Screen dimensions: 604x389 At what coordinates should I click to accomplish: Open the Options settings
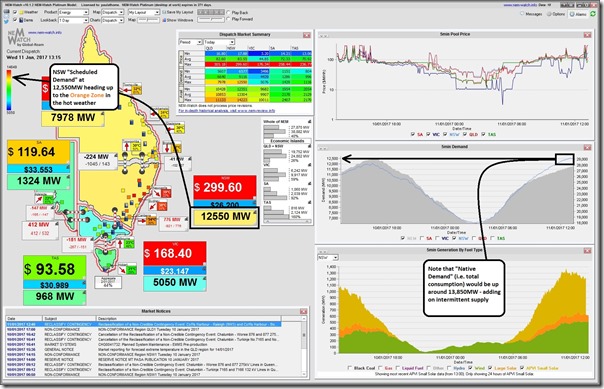click(556, 14)
